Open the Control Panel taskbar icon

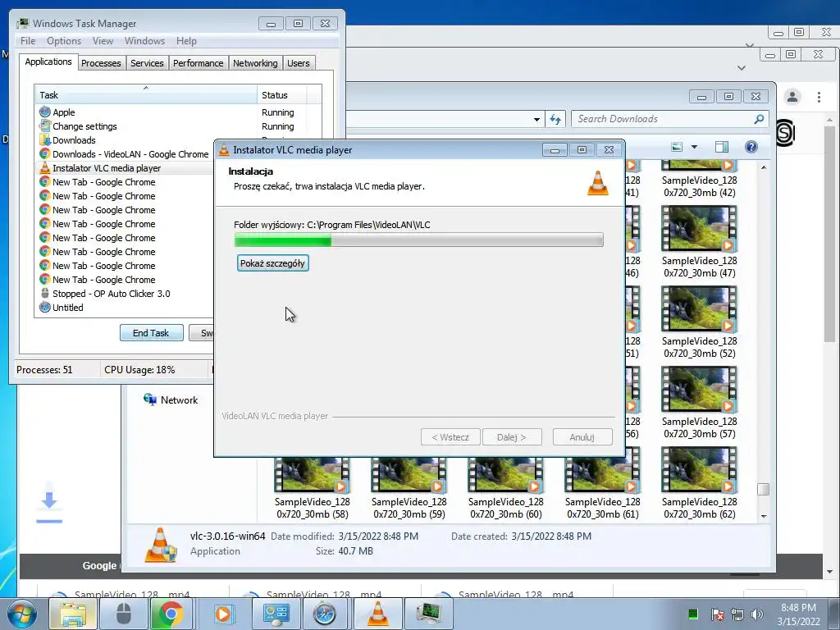pyautogui.click(x=276, y=614)
